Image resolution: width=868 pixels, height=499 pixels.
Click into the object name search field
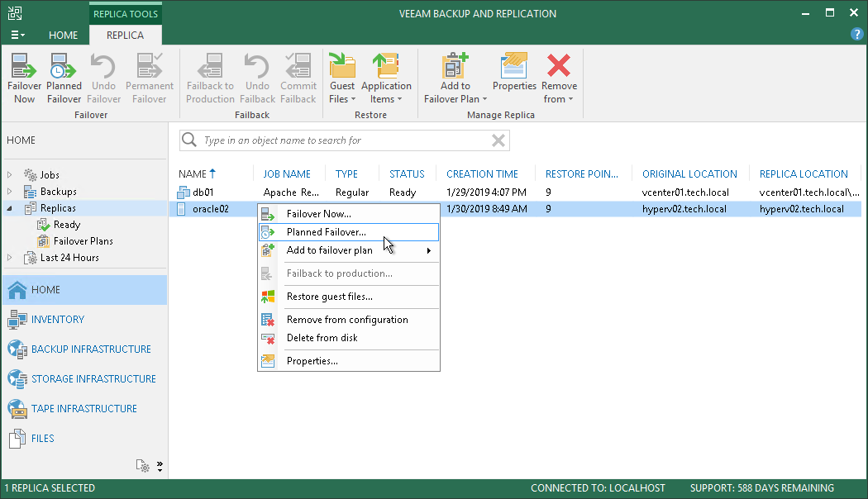(345, 140)
